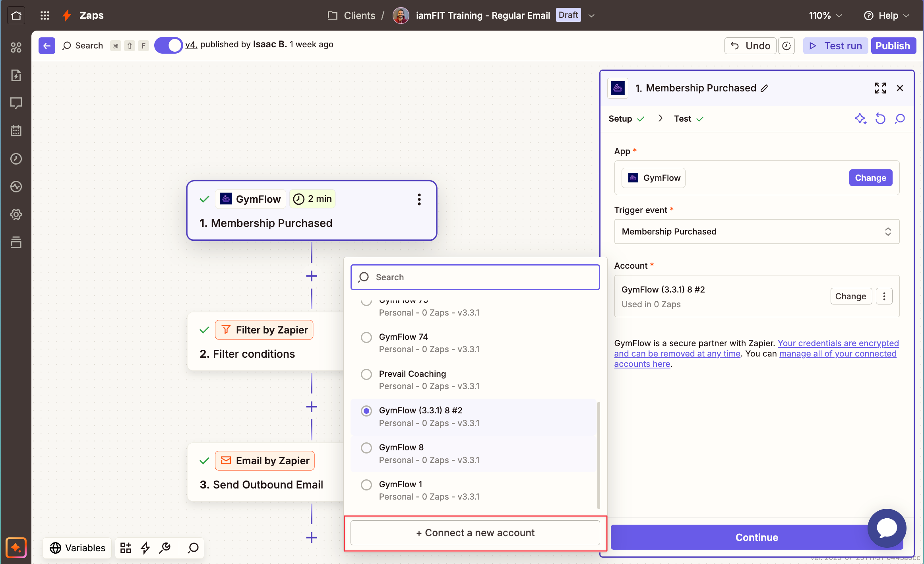
Task: Select the Prevail Coaching account radio
Action: [x=366, y=374]
